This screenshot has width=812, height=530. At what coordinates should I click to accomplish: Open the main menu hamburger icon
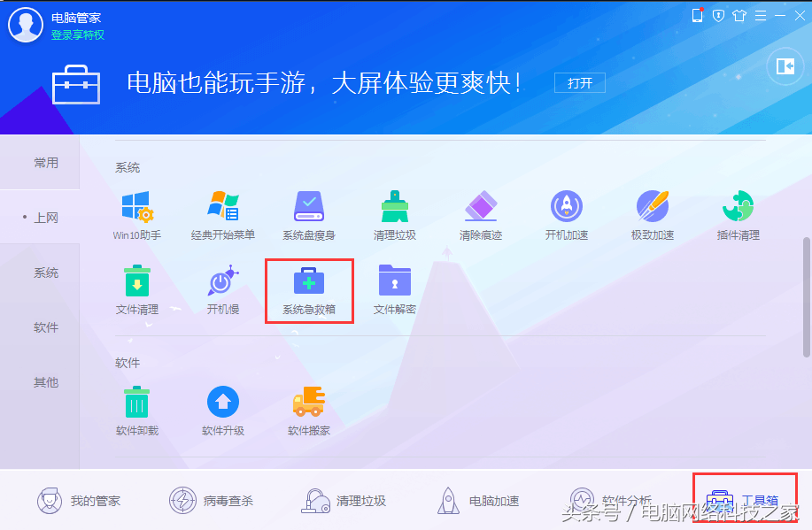point(761,16)
